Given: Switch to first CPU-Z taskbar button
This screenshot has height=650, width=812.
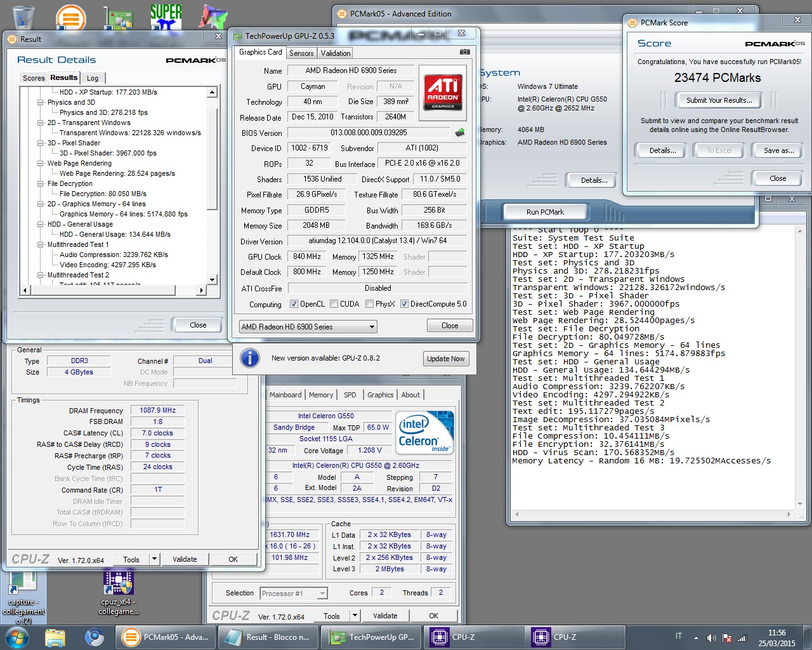Looking at the screenshot, I should 475,637.
